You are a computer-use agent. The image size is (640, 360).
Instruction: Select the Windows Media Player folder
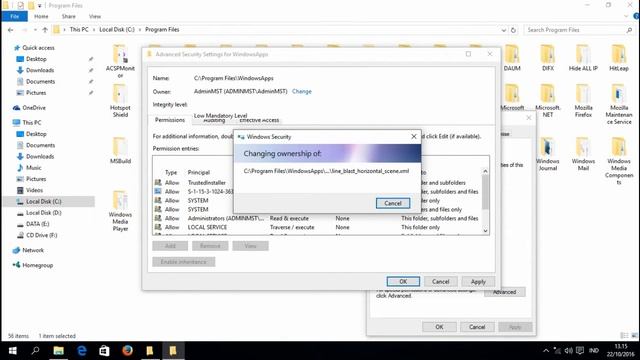[120, 211]
